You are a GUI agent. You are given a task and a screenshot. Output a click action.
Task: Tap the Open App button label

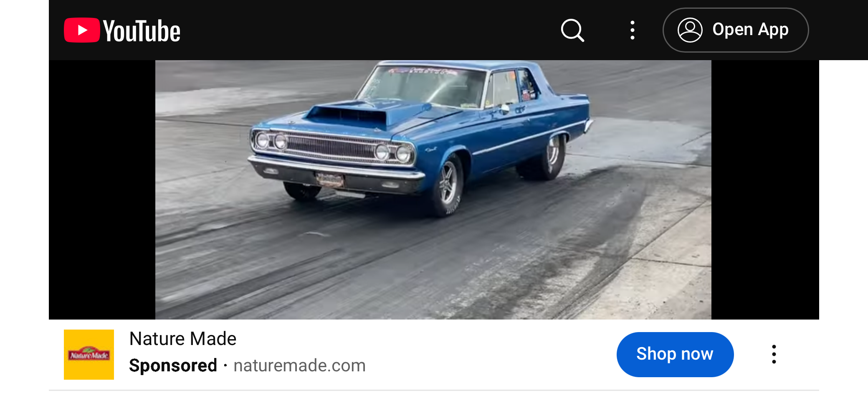tap(750, 30)
